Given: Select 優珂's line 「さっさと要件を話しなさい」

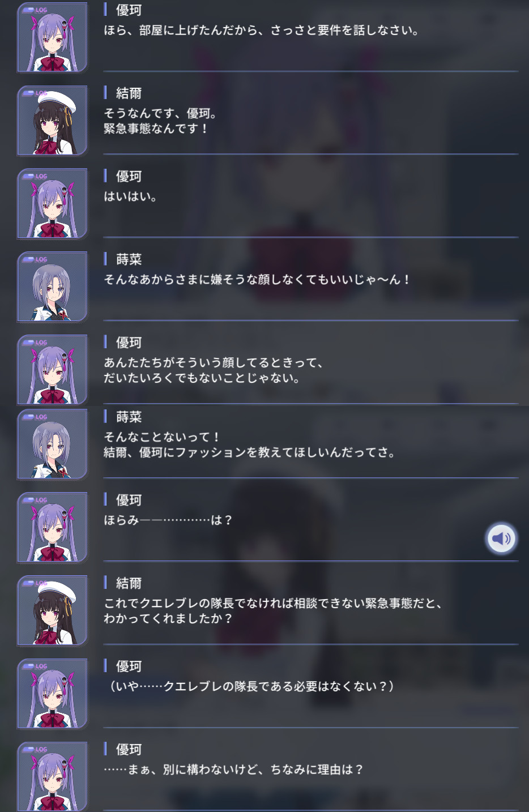Looking at the screenshot, I should [x=262, y=30].
